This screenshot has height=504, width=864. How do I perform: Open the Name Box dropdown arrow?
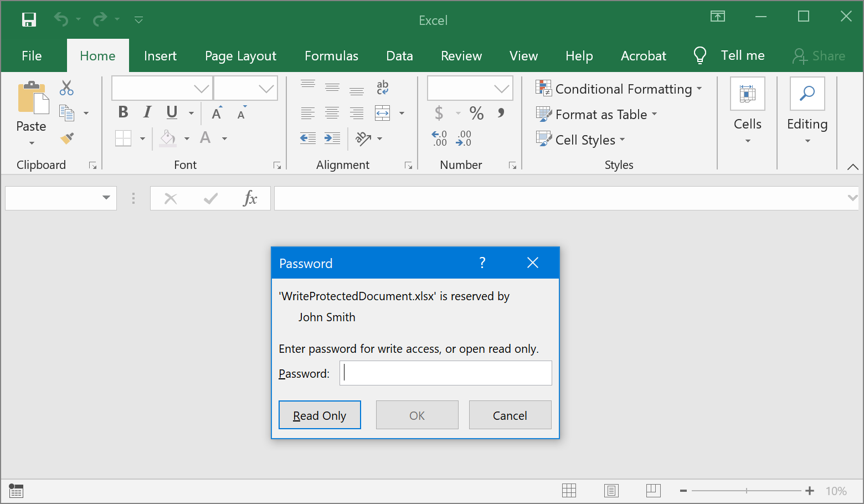[106, 198]
